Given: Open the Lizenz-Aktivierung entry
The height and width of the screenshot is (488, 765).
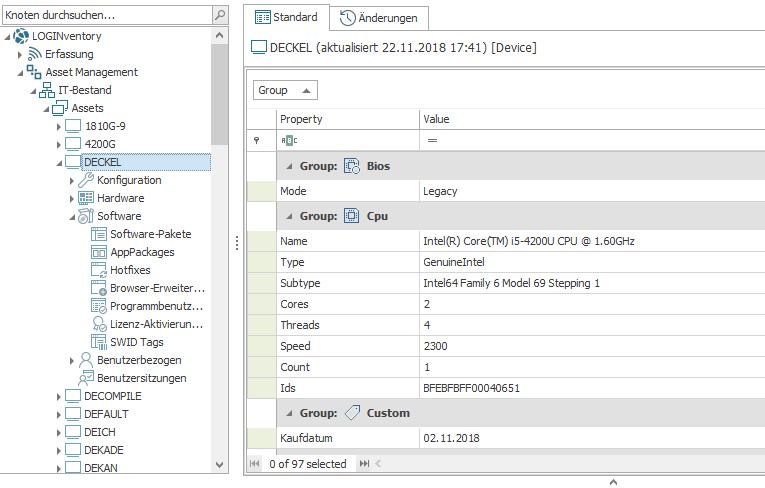Looking at the screenshot, I should tap(156, 324).
